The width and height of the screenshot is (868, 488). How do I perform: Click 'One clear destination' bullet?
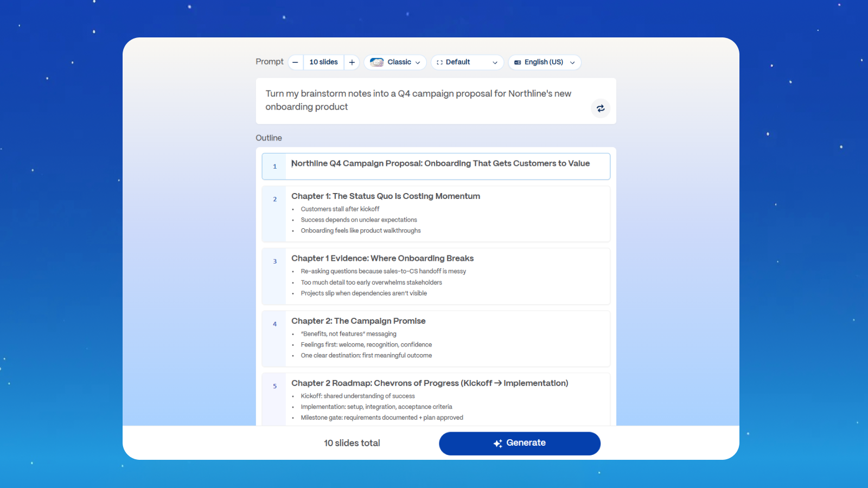(x=367, y=356)
